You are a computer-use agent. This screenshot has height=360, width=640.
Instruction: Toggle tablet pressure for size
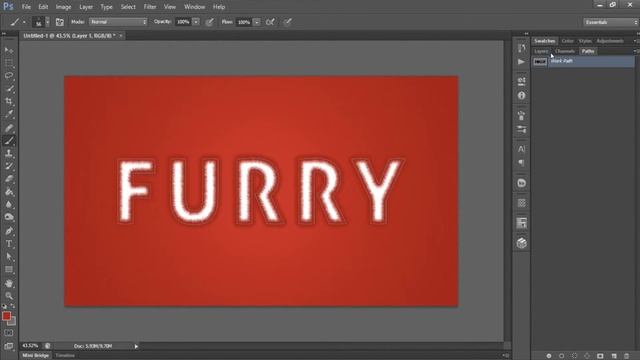(x=288, y=22)
